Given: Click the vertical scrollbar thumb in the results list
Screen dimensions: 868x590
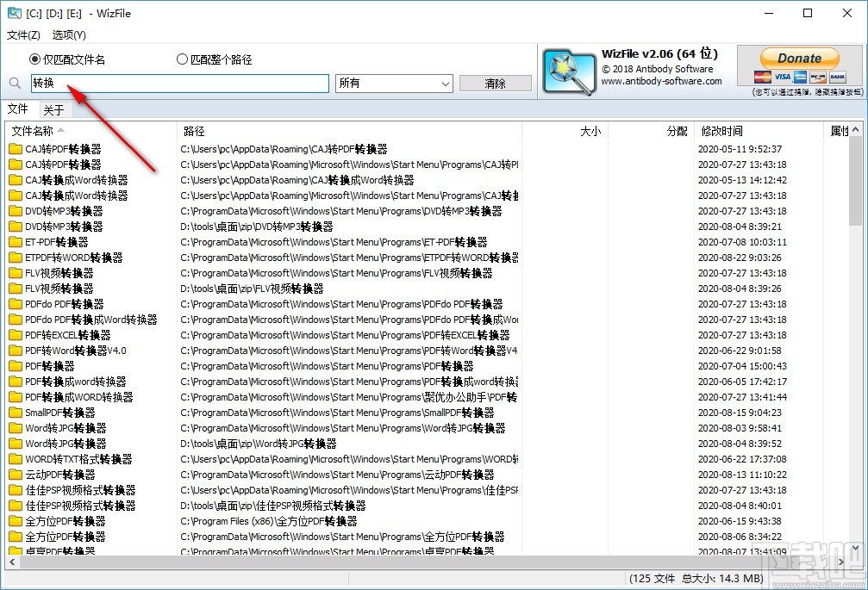Looking at the screenshot, I should pos(856,182).
